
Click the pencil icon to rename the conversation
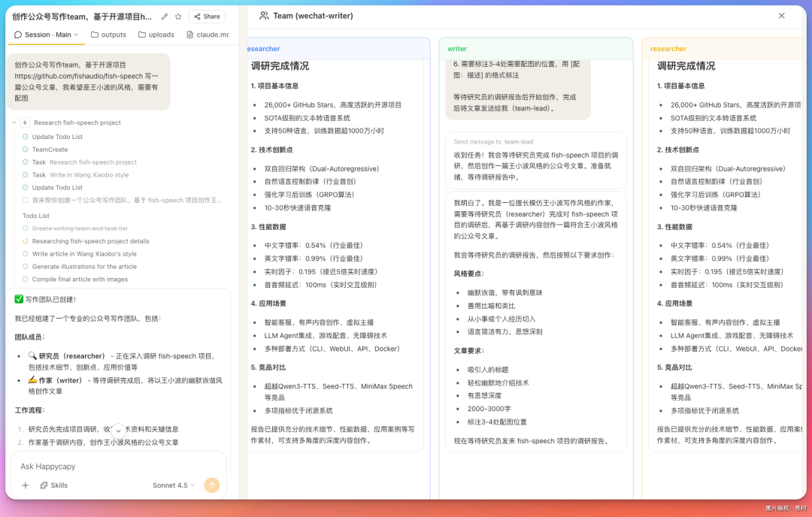[x=165, y=16]
